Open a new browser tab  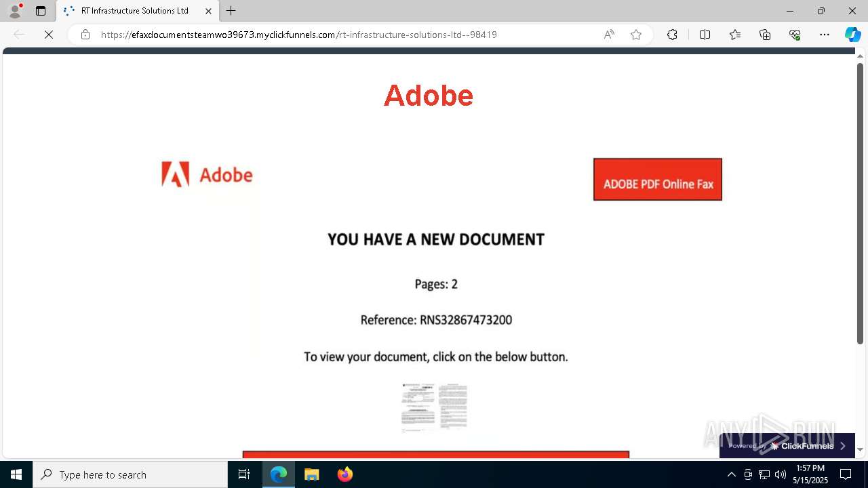pyautogui.click(x=231, y=11)
